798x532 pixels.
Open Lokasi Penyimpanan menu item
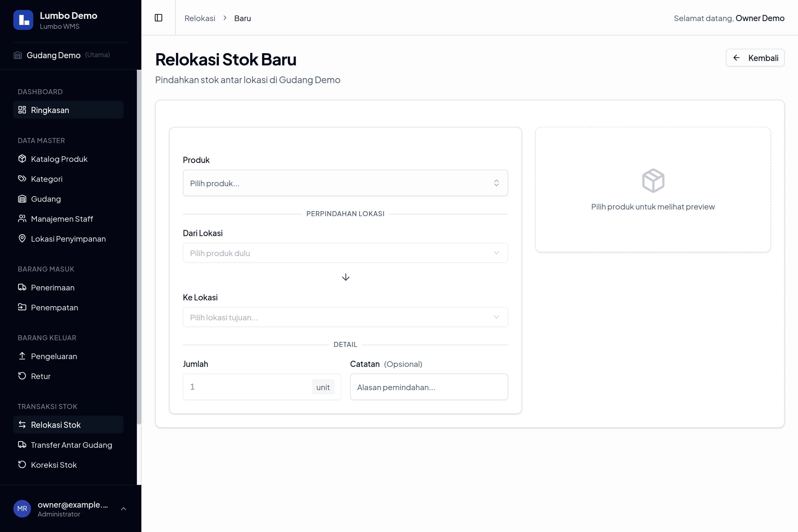[x=68, y=239]
